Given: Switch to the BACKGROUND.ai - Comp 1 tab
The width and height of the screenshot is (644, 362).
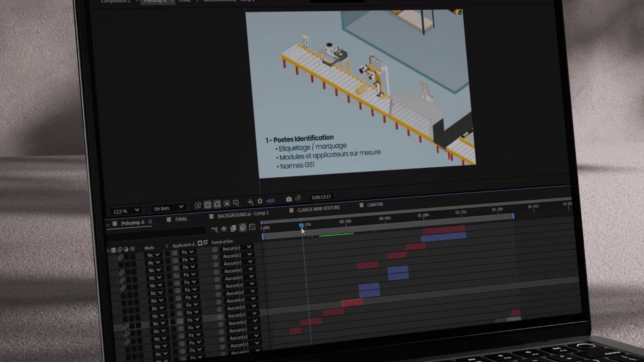Looking at the screenshot, I should 241,213.
